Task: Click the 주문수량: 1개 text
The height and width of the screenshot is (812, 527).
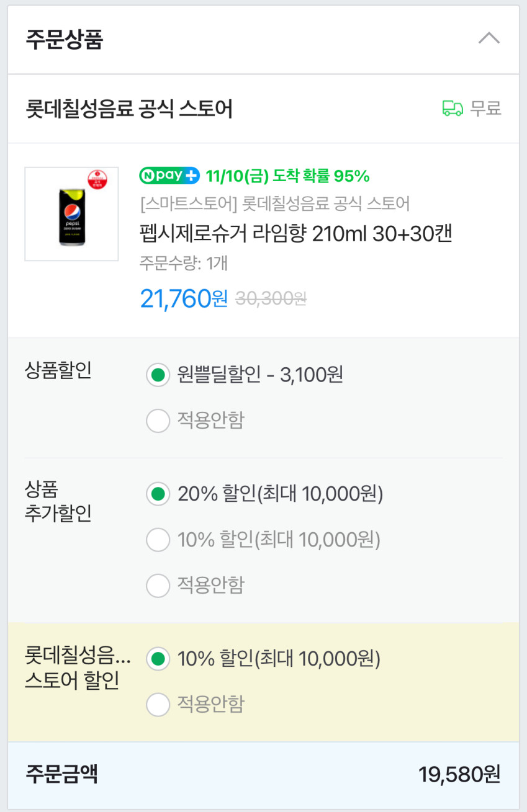Action: click(x=184, y=264)
